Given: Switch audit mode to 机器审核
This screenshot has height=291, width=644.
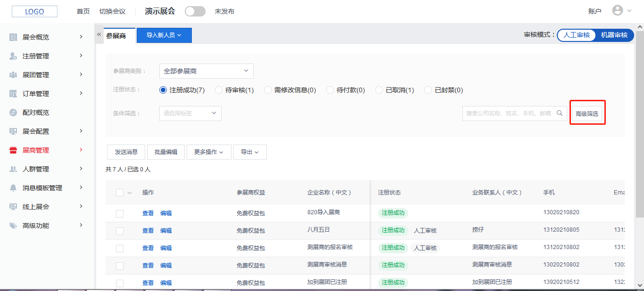Looking at the screenshot, I should tap(614, 35).
